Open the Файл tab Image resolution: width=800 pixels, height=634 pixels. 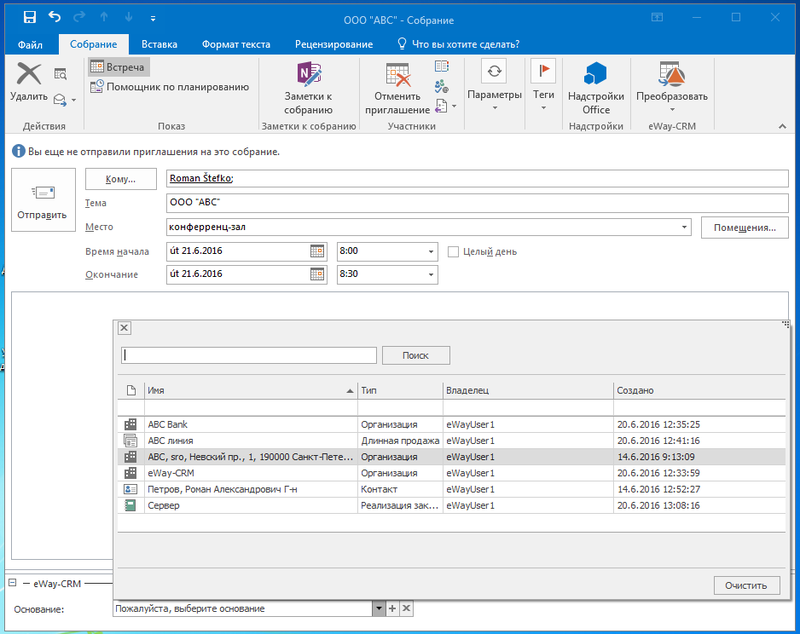point(30,44)
